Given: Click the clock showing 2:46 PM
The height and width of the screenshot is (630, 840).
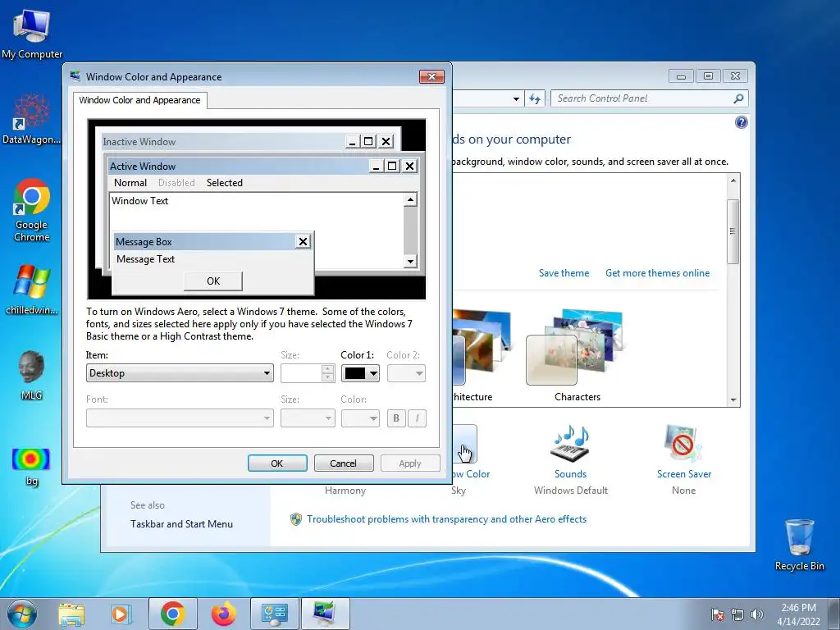Looking at the screenshot, I should [798, 614].
